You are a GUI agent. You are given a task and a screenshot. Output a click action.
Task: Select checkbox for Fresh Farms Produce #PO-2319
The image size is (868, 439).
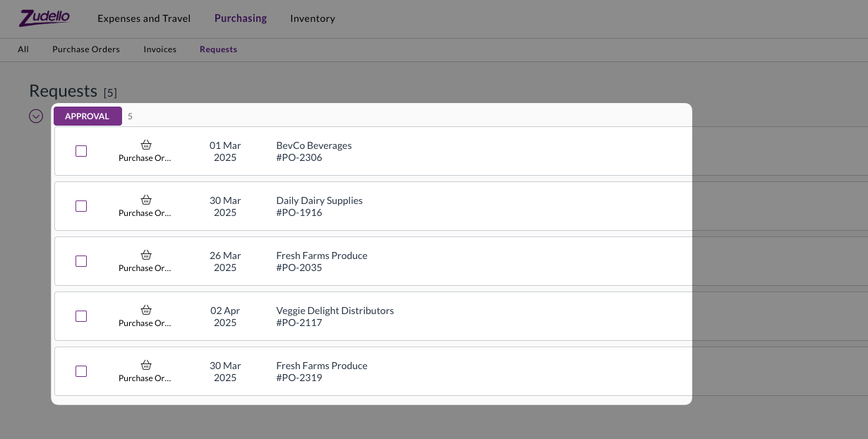click(x=81, y=371)
